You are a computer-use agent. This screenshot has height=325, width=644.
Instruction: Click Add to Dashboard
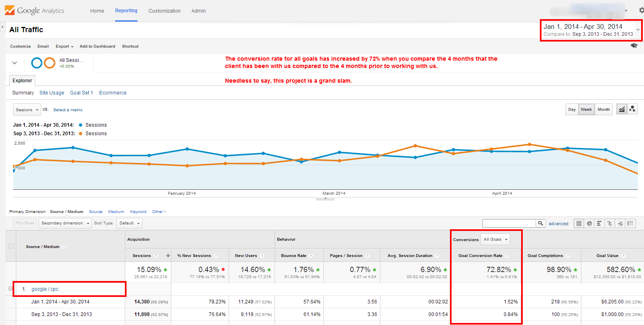(97, 46)
